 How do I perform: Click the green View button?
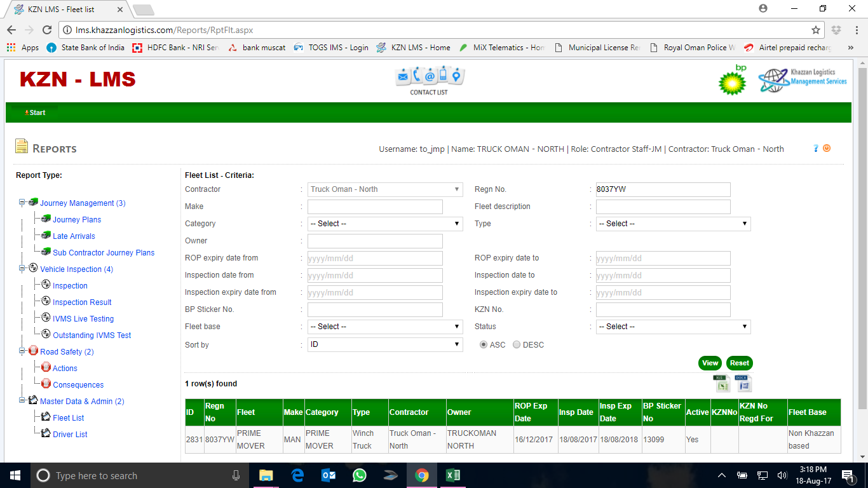tap(710, 363)
